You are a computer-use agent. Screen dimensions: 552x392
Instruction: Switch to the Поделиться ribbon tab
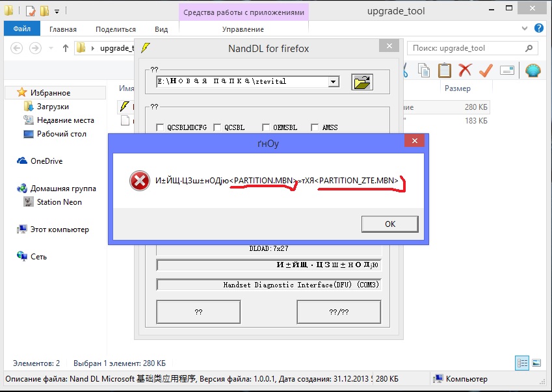pyautogui.click(x=116, y=29)
